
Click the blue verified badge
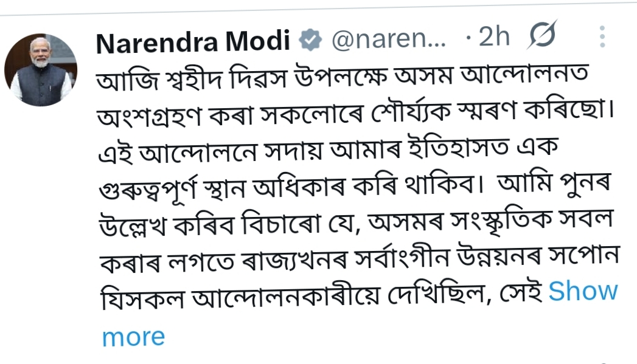tap(312, 41)
